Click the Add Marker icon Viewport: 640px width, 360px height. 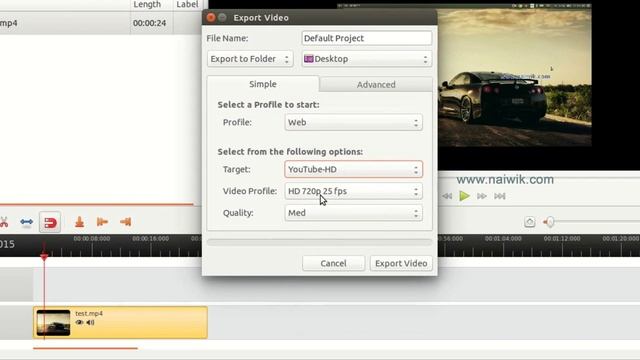pyautogui.click(x=80, y=222)
